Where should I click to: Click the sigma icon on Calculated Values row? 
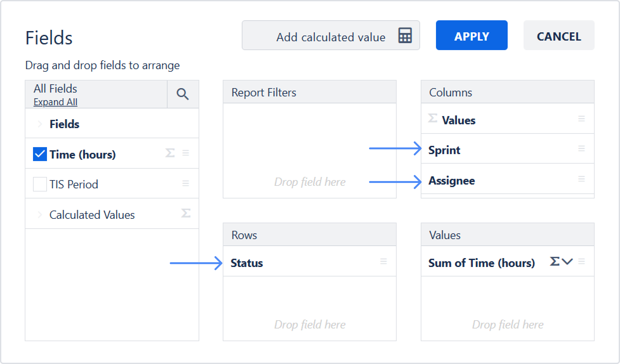tap(186, 213)
